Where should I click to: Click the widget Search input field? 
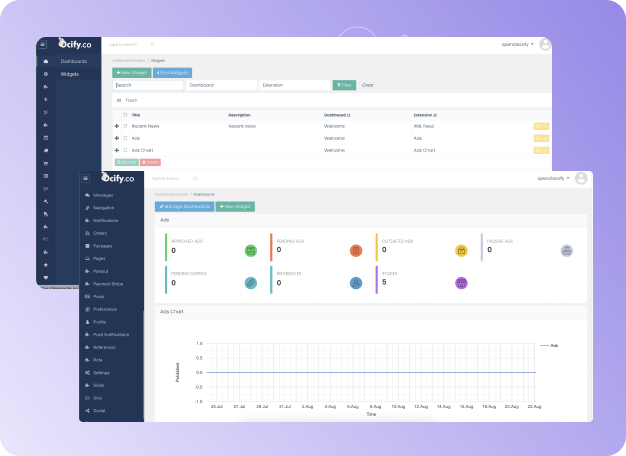[x=148, y=86]
